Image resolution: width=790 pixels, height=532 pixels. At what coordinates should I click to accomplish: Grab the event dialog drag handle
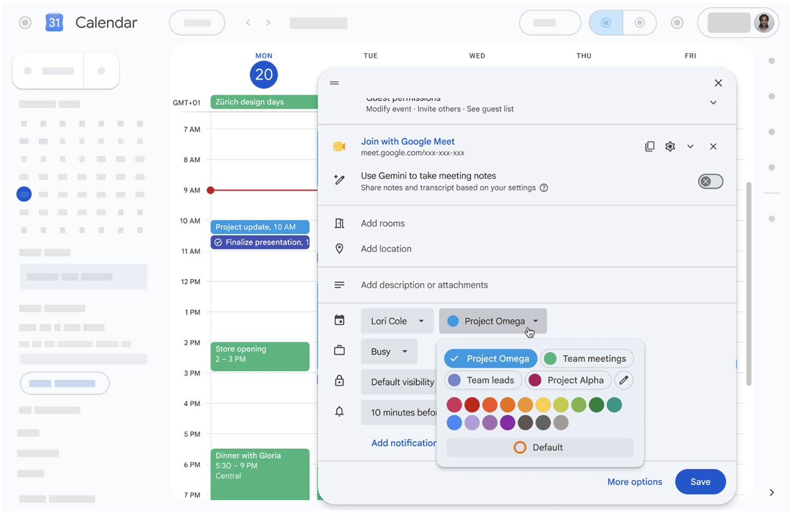(x=335, y=83)
